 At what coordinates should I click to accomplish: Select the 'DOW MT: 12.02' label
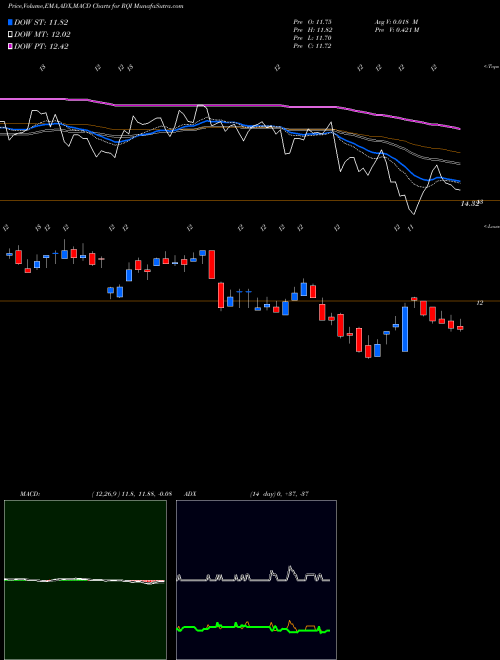click(x=42, y=35)
